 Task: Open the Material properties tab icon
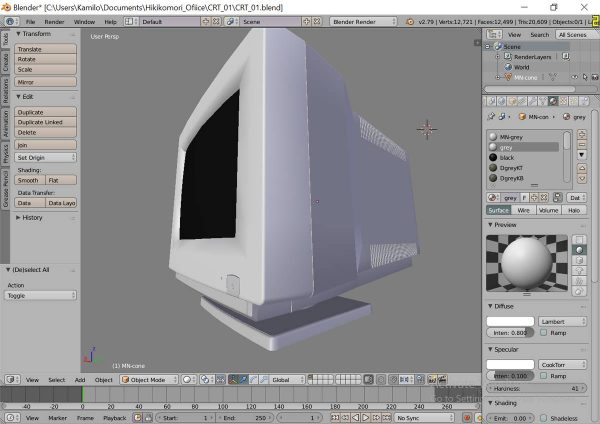(x=554, y=101)
